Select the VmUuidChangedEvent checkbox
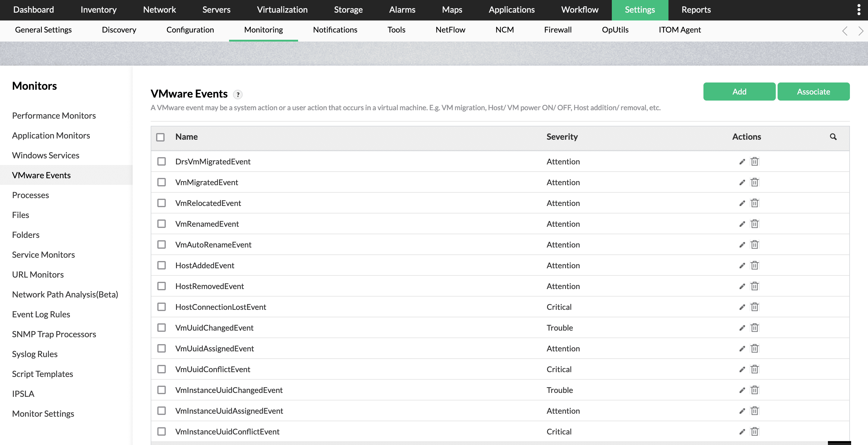Viewport: 868px width, 445px height. [162, 328]
